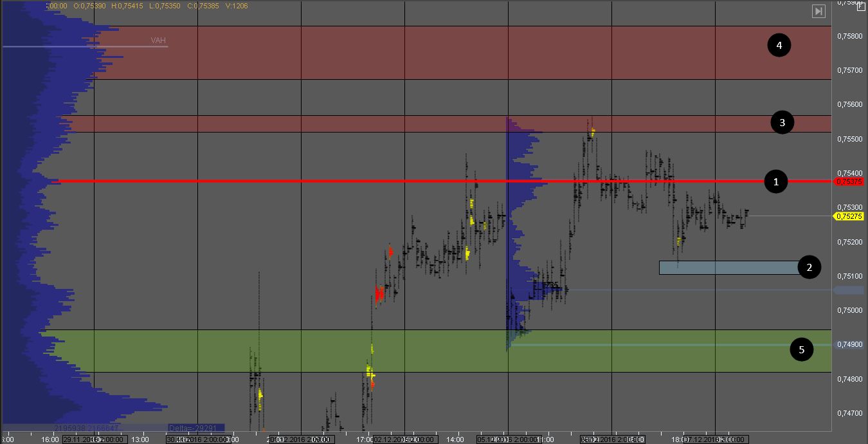Select black circle marker number 5
The width and height of the screenshot is (868, 444).
(801, 349)
